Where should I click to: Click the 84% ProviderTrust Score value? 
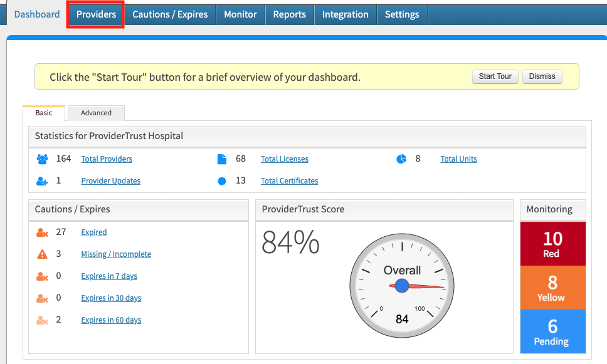(x=291, y=243)
